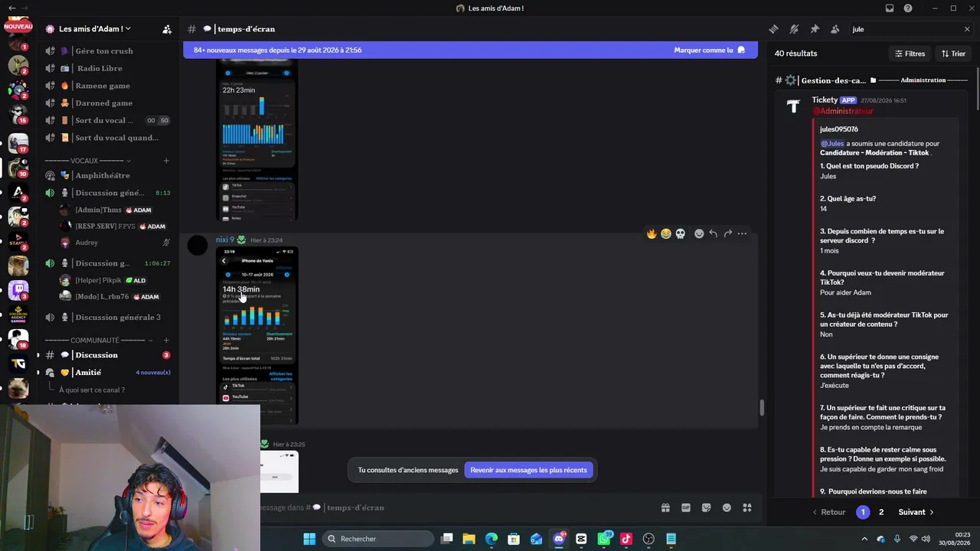Viewport: 980px width, 551px height.
Task: Open the Trier sort menu
Action: pos(953,54)
